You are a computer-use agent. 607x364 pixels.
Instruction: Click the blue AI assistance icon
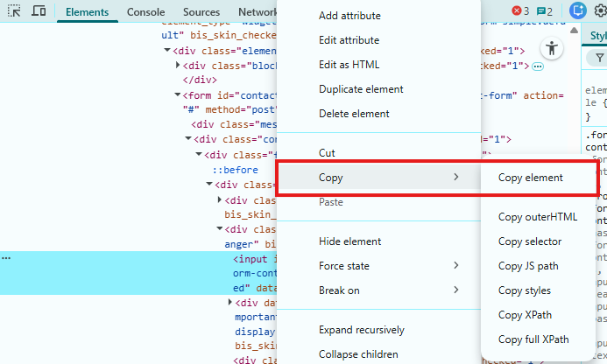(577, 10)
